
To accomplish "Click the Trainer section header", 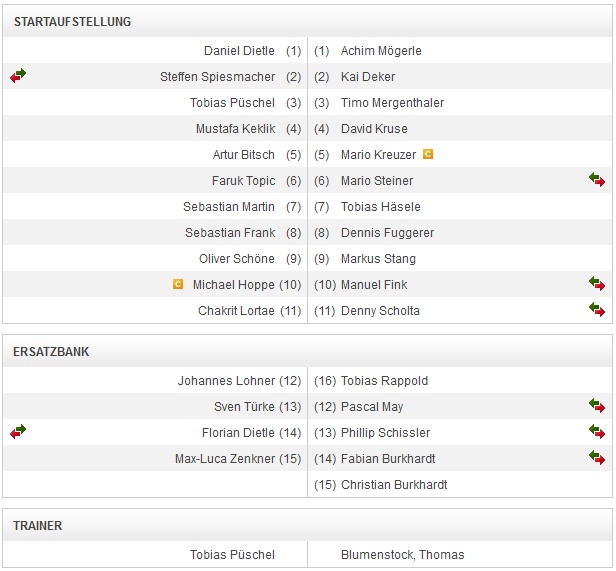I will (38, 526).
